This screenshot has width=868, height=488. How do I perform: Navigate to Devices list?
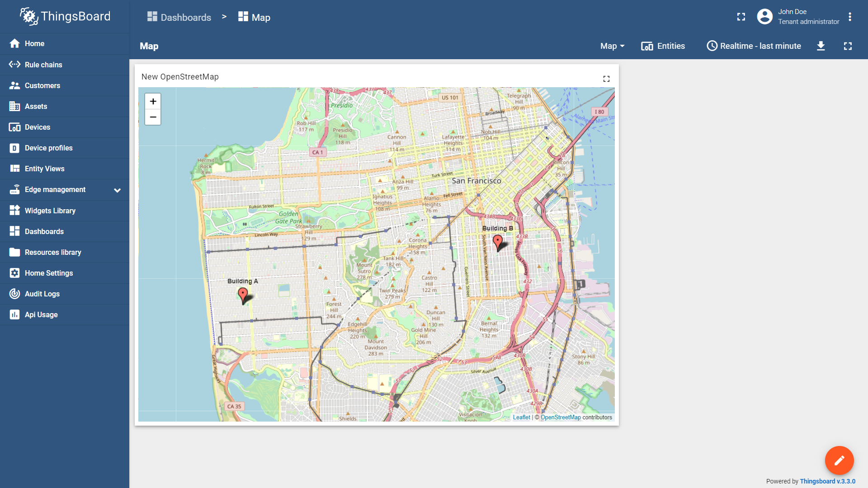65,127
